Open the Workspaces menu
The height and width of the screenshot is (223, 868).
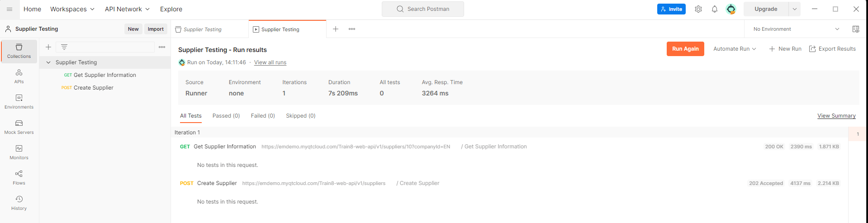[72, 9]
